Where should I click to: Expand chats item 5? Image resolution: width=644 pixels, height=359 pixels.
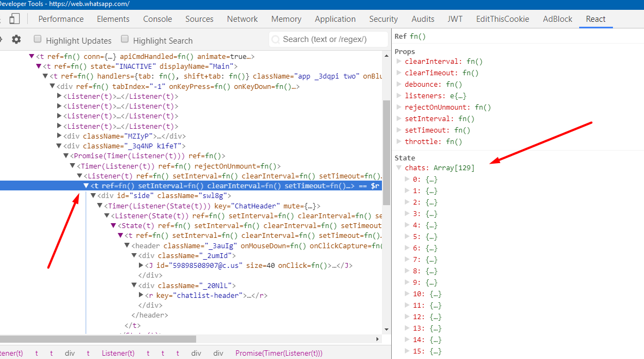(x=406, y=236)
